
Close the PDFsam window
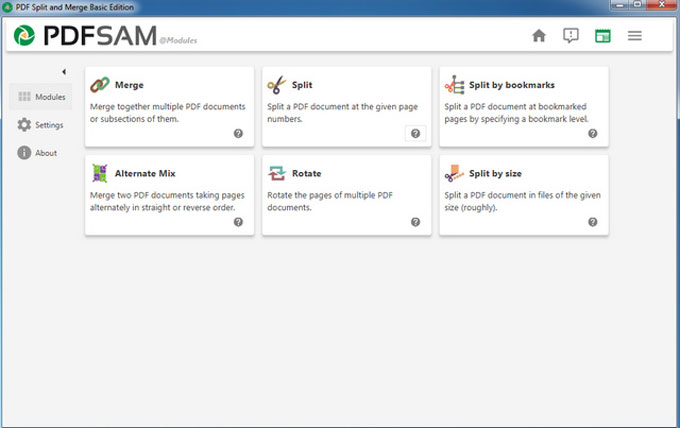pyautogui.click(x=661, y=5)
